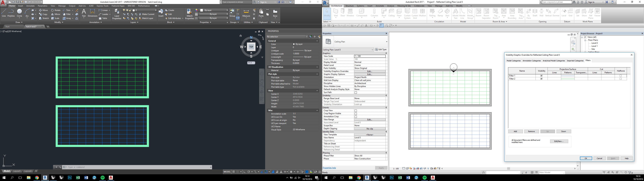Open the Annotate tab in AutoCAD
This screenshot has width=644, height=181.
click(31, 6)
